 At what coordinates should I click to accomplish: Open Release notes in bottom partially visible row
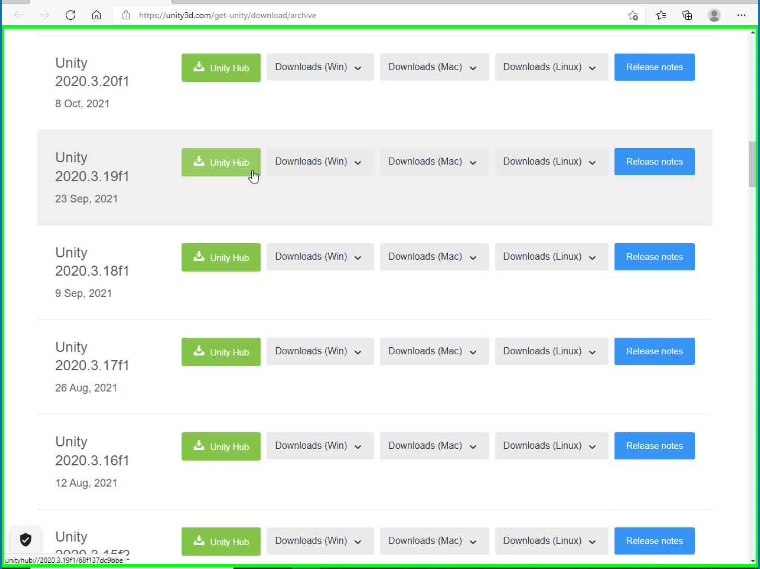tap(654, 540)
